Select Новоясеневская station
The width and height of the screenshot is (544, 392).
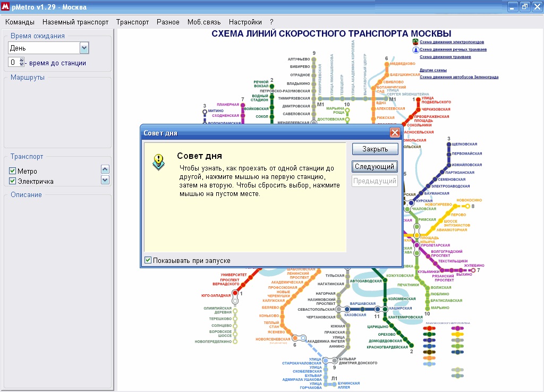(295, 337)
